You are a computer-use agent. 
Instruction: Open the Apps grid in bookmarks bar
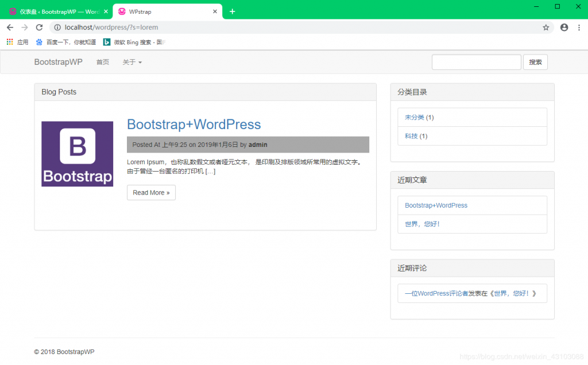[x=17, y=42]
